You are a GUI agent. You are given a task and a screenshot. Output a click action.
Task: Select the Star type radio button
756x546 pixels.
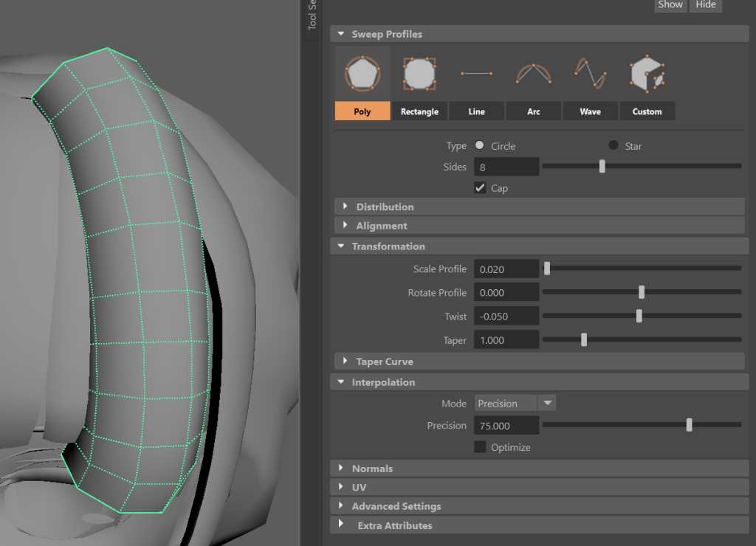[614, 145]
